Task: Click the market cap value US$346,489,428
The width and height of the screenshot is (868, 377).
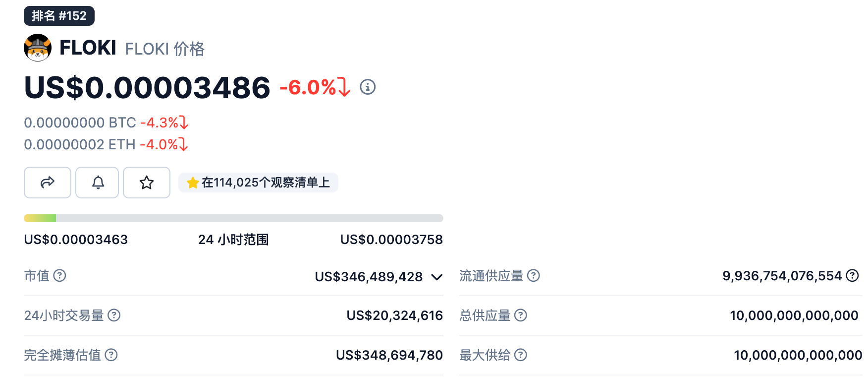Action: coord(369,277)
